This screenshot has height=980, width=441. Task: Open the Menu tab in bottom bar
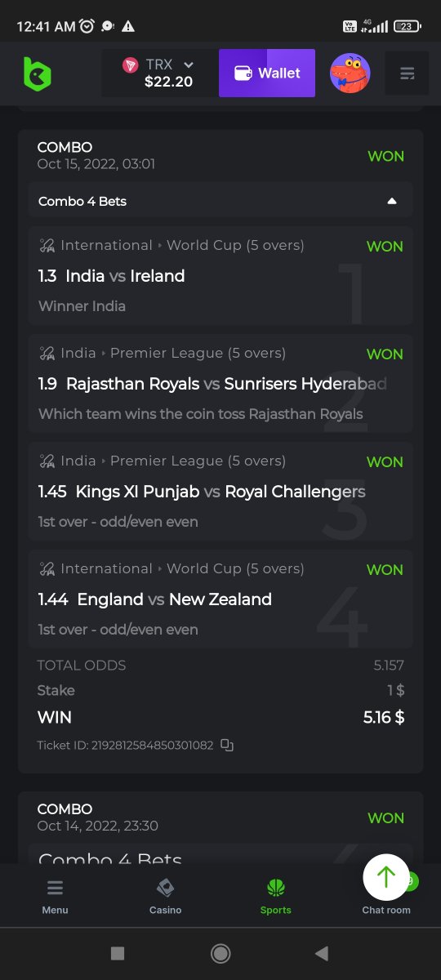point(55,896)
